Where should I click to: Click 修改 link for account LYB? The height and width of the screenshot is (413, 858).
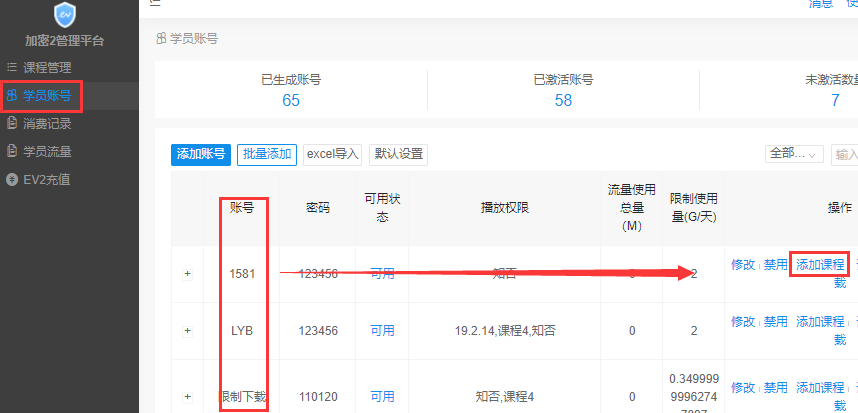[743, 322]
